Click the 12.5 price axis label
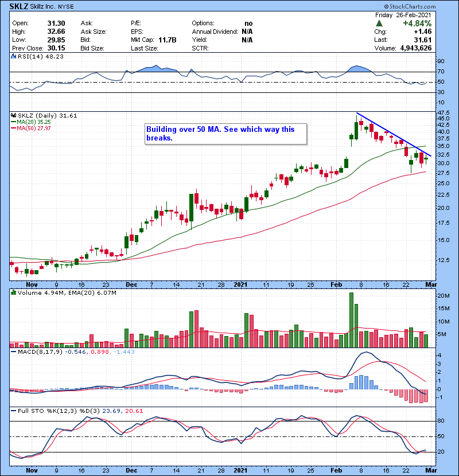This screenshot has width=459, height=476. pos(444,260)
